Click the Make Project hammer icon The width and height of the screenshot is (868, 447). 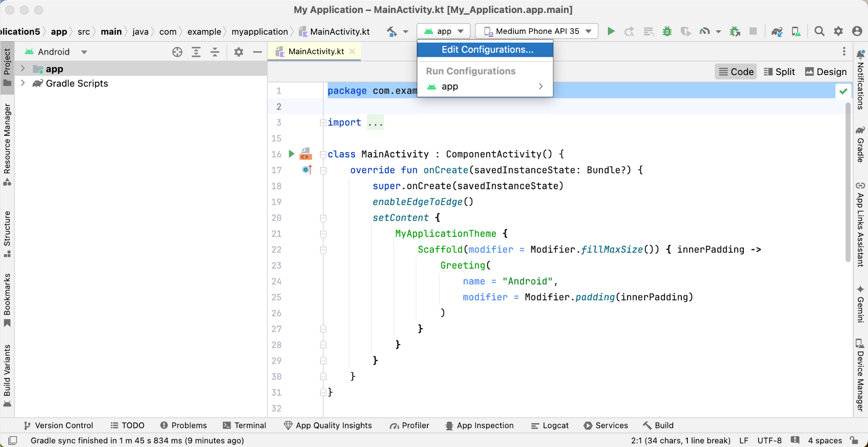[x=392, y=31]
